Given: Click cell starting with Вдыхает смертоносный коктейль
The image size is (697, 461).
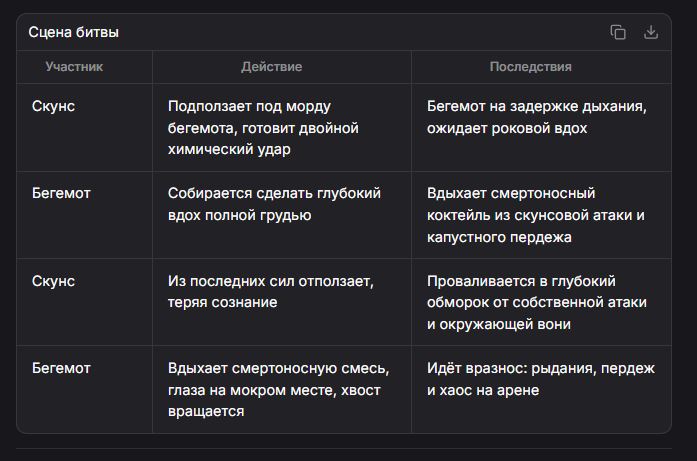Looking at the screenshot, I should tap(541, 215).
